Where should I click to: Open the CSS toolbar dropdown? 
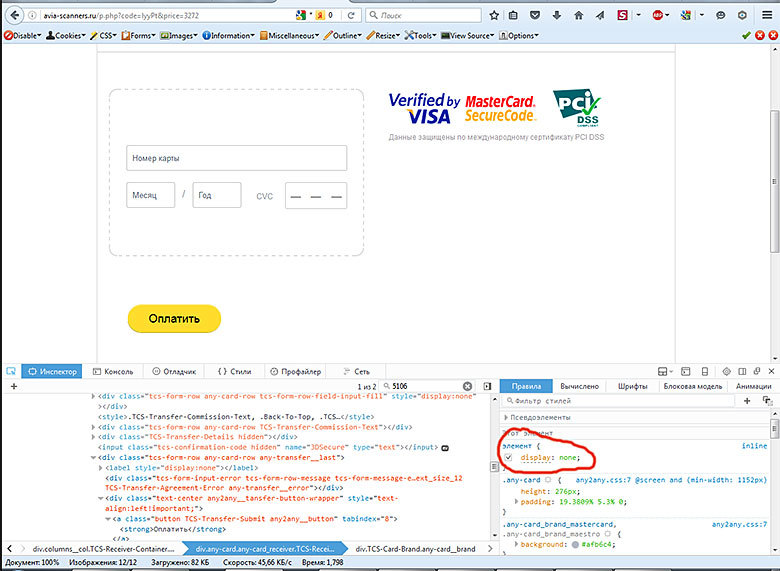[103, 35]
